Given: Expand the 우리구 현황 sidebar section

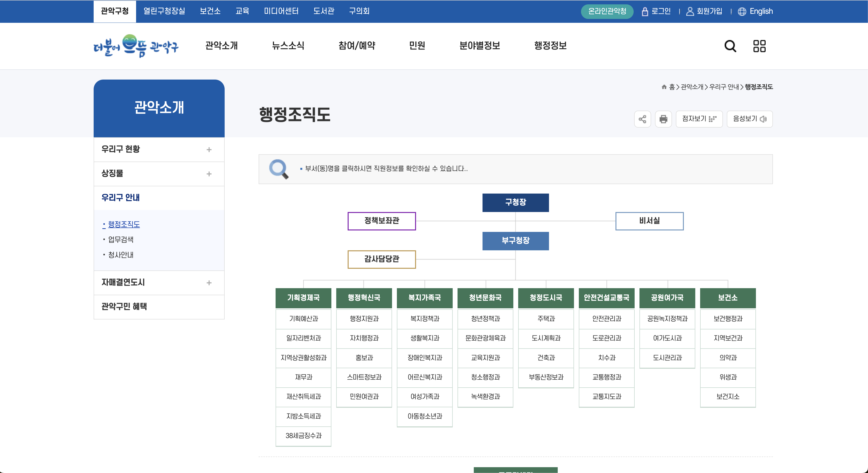Looking at the screenshot, I should [209, 150].
